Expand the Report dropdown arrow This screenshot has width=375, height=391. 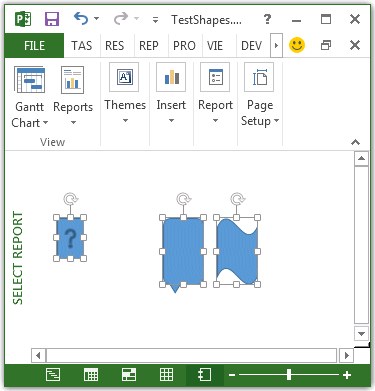coord(215,120)
